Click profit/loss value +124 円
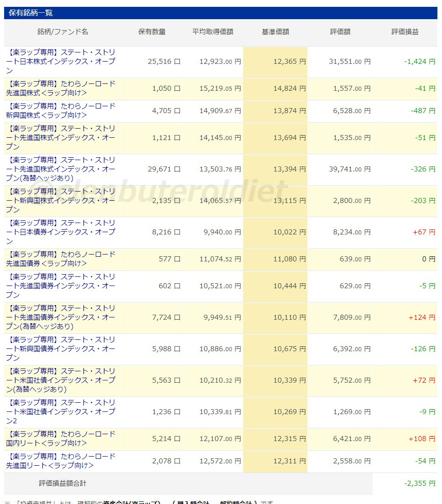The image size is (442, 504). 422,317
